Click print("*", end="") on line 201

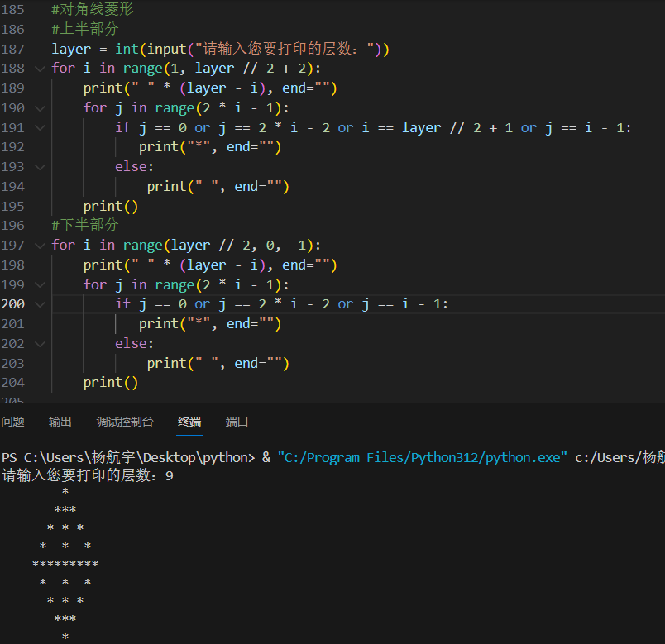tap(210, 324)
